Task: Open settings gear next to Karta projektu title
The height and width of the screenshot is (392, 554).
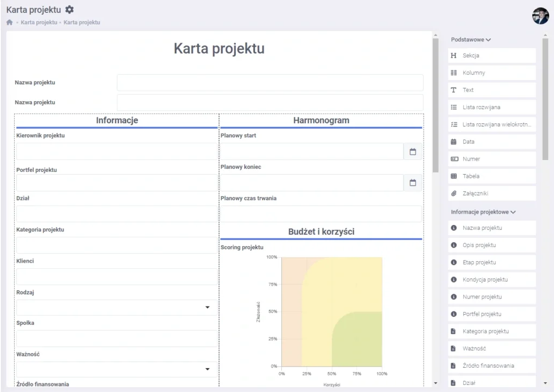Action: click(70, 10)
